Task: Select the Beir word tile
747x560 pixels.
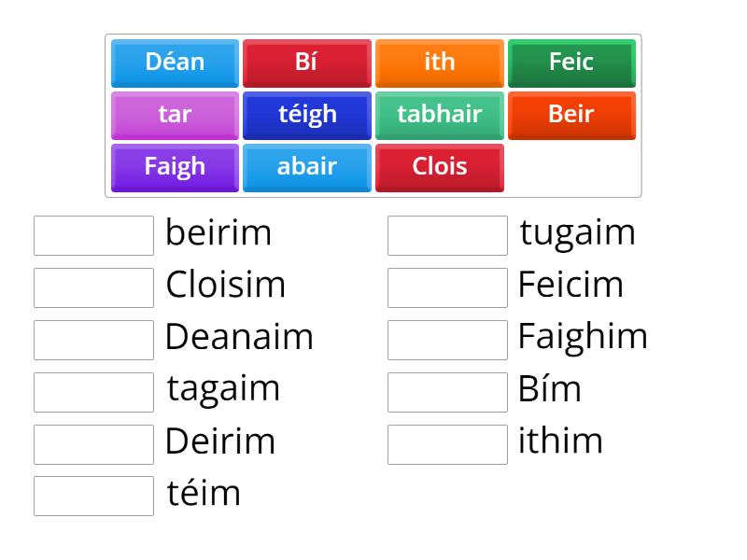Action: (571, 115)
